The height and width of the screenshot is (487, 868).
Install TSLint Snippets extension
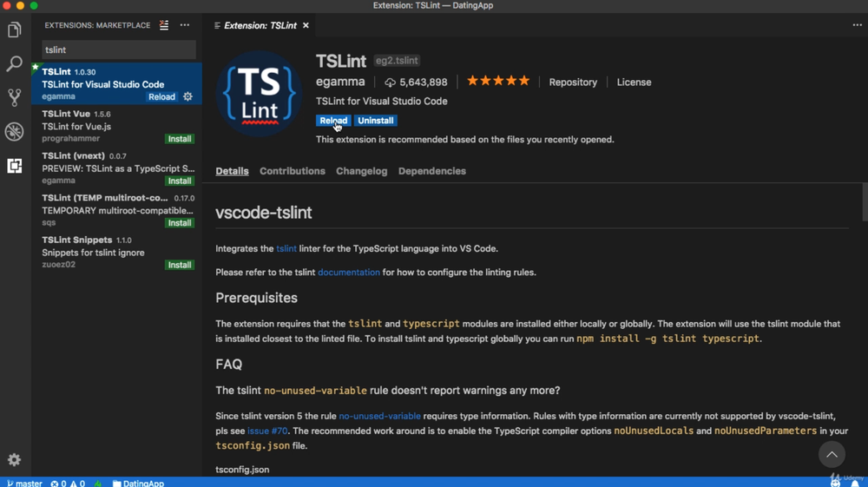tap(180, 265)
